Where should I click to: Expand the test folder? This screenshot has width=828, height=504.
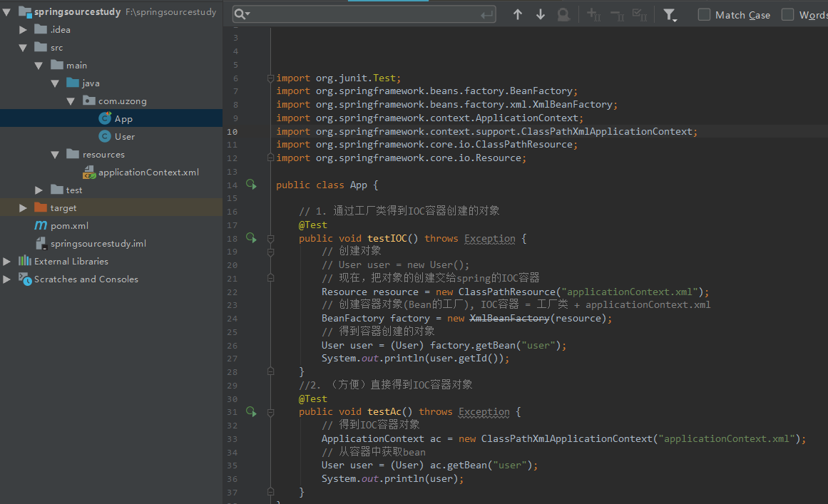(x=39, y=190)
